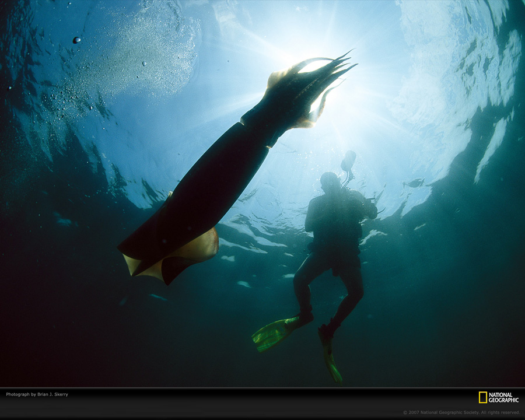Click the scuba diver's head
Image resolution: width=525 pixels, height=420 pixels.
[x=330, y=182]
